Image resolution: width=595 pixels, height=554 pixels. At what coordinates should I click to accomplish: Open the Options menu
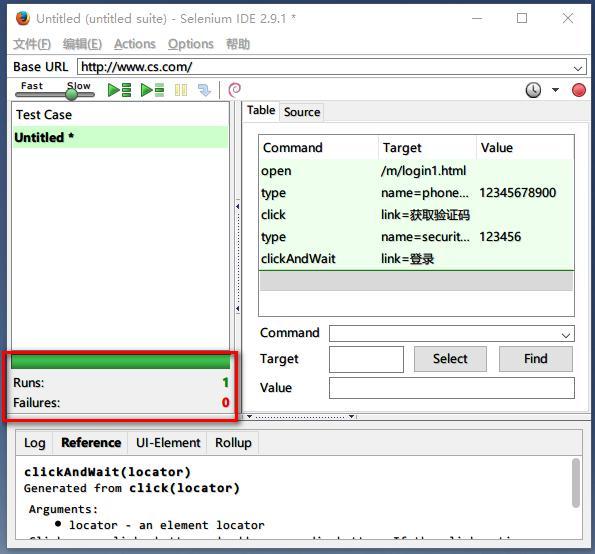point(190,44)
